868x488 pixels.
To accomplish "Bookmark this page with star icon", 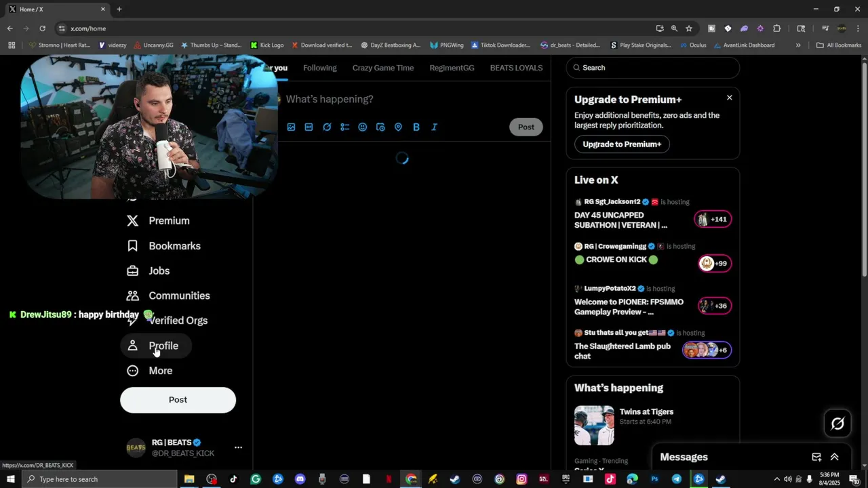I will click(689, 28).
